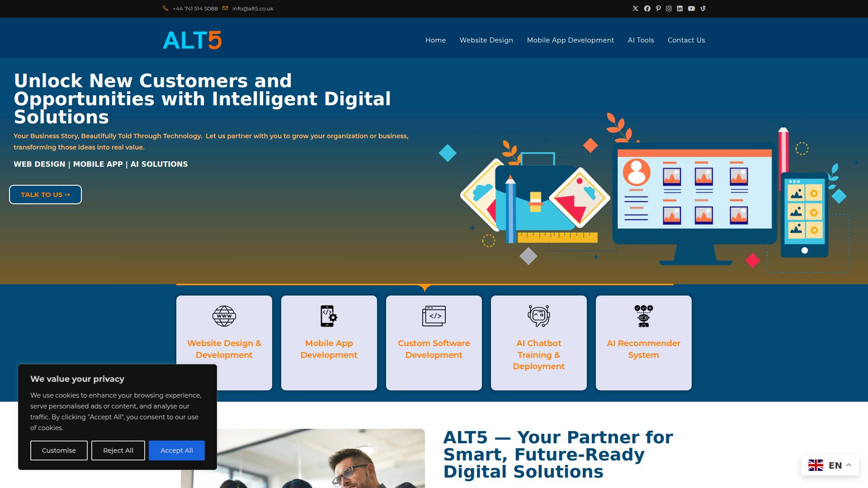The width and height of the screenshot is (868, 488).
Task: Open the Instagram social icon
Action: (x=669, y=9)
